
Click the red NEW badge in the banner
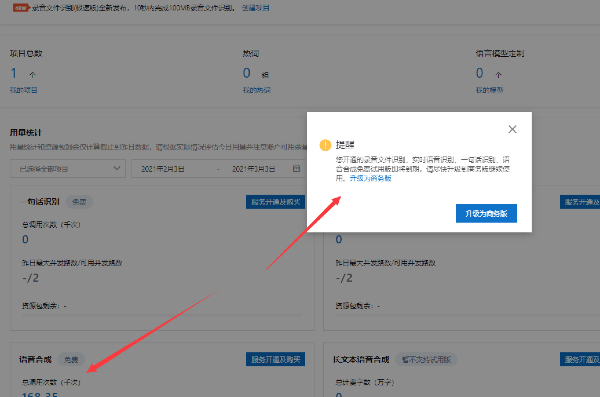pos(21,8)
